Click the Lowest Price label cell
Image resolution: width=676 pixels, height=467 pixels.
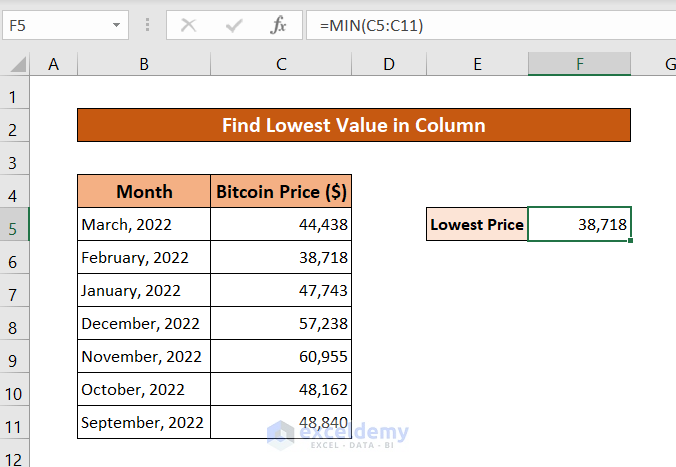point(477,225)
